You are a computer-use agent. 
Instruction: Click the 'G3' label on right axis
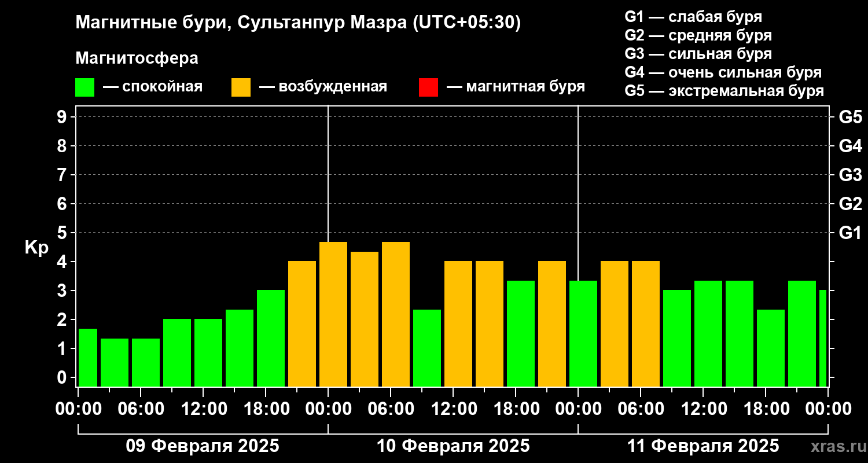(850, 175)
